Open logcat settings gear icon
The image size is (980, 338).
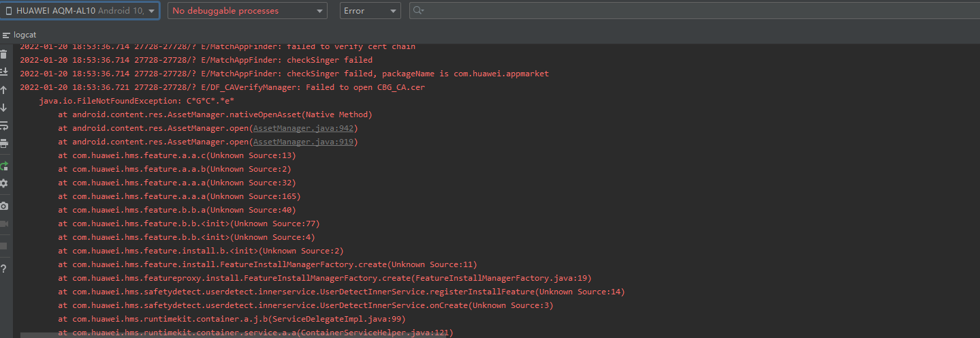[4, 183]
